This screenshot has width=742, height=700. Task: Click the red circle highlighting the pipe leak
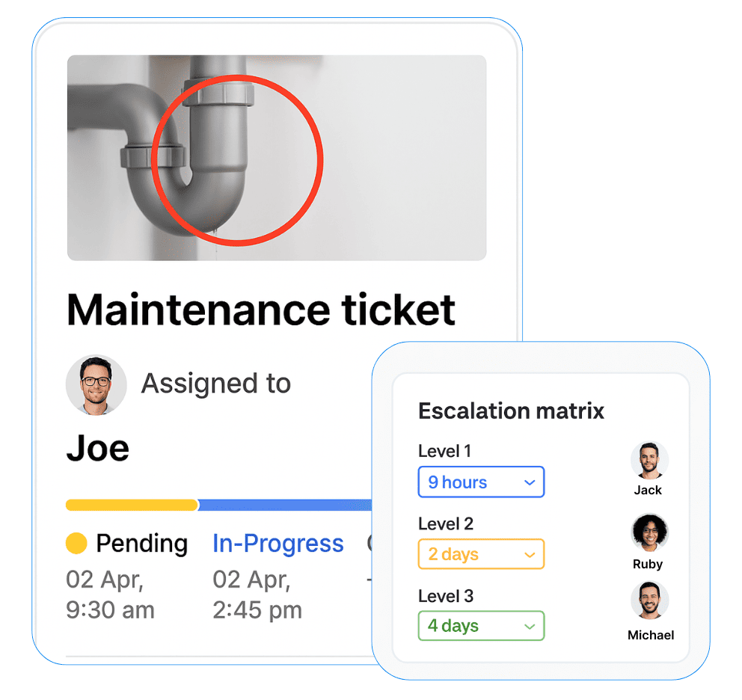click(x=236, y=159)
